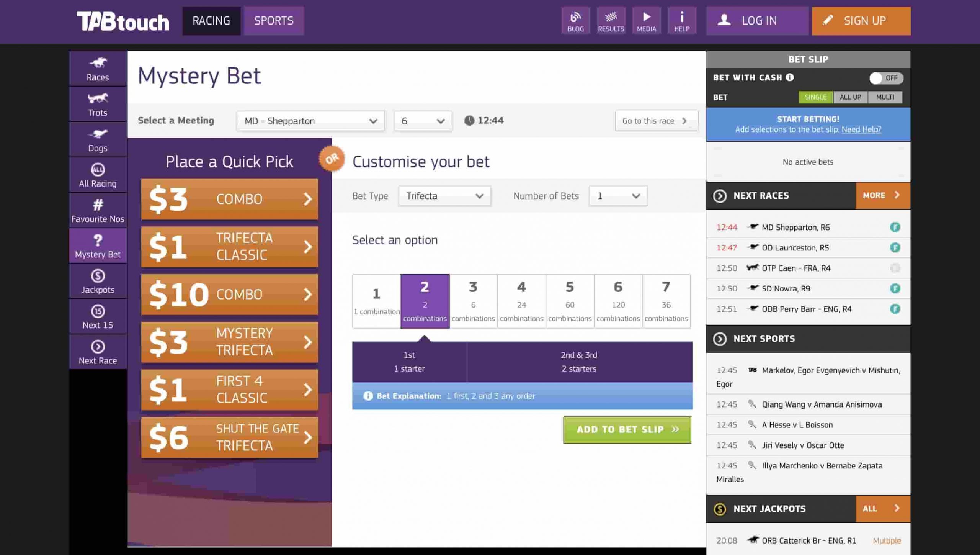Select the Multi bet mode
This screenshot has width=980, height=555.
(885, 97)
